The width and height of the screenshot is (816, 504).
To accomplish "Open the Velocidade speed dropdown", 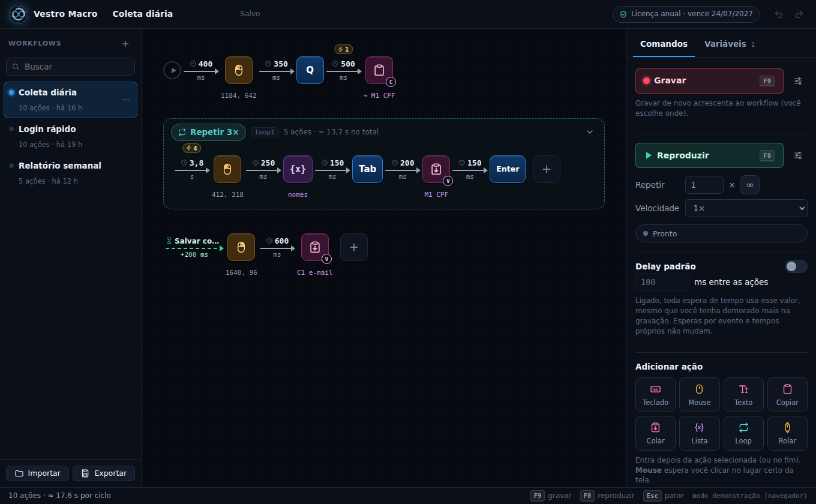I will coord(746,208).
